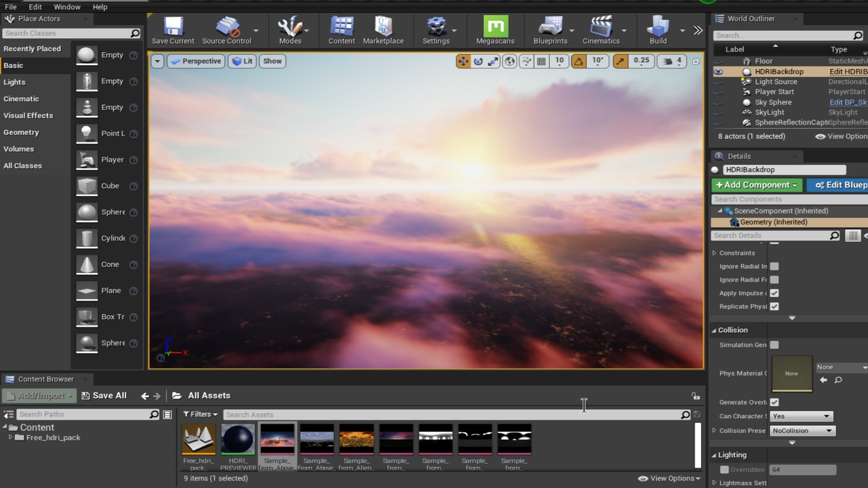868x488 pixels.
Task: Expand the Free_hdri_pack folder tree
Action: [10, 437]
